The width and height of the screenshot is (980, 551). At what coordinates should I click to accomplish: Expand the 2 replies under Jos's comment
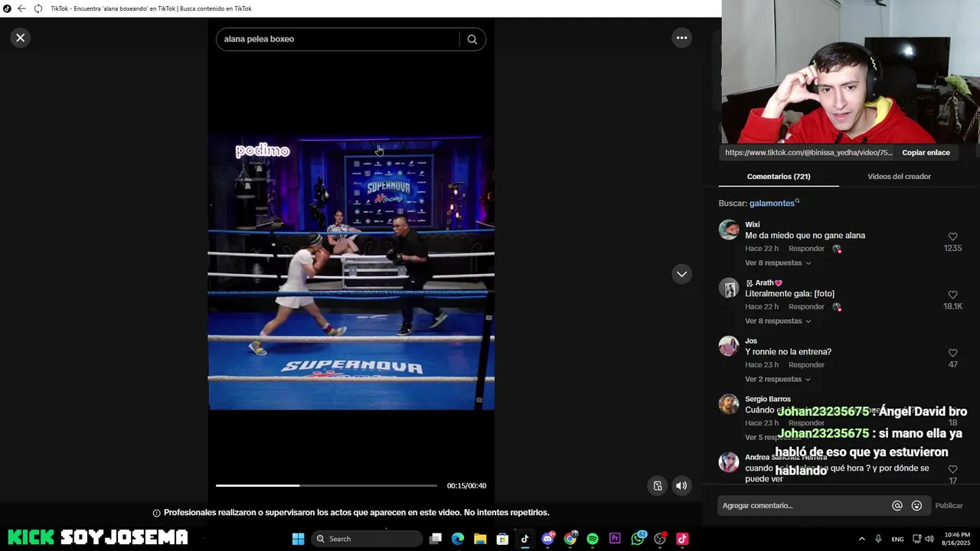tap(778, 380)
